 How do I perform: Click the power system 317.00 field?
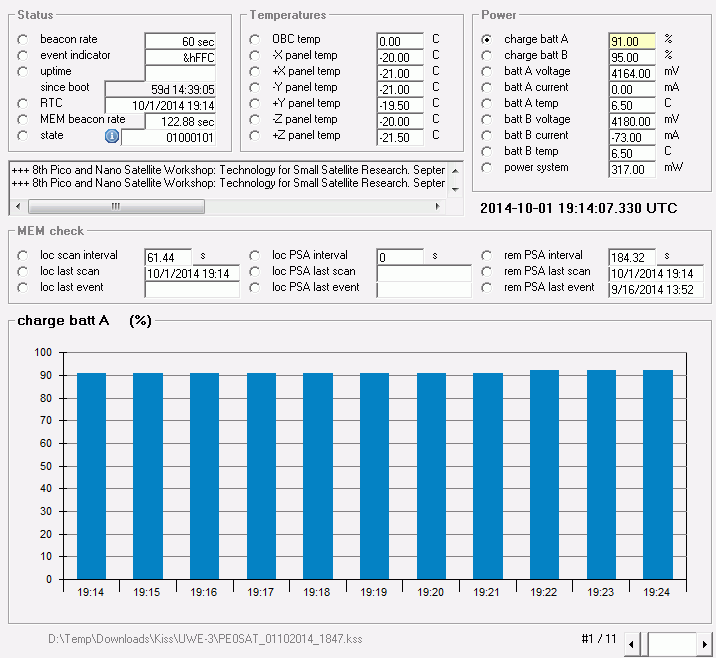tap(632, 169)
